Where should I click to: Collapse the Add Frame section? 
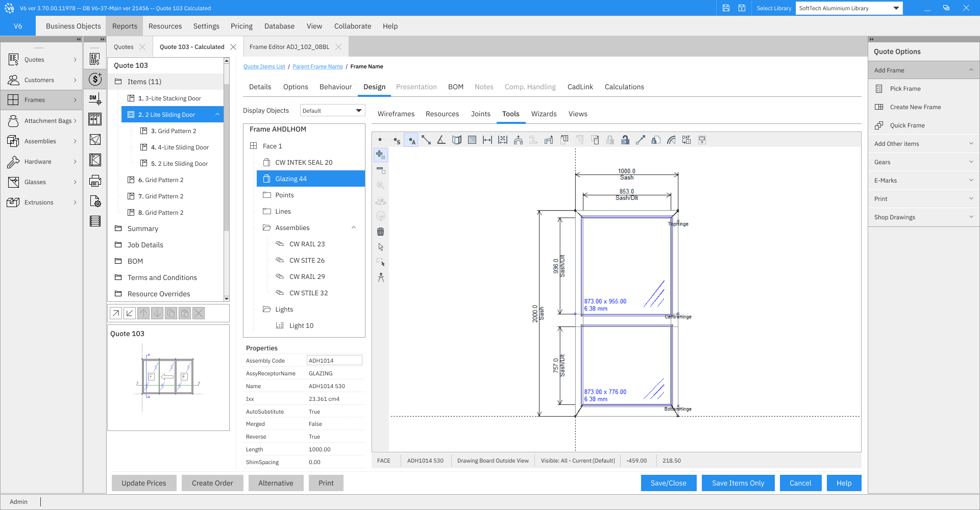(x=923, y=70)
